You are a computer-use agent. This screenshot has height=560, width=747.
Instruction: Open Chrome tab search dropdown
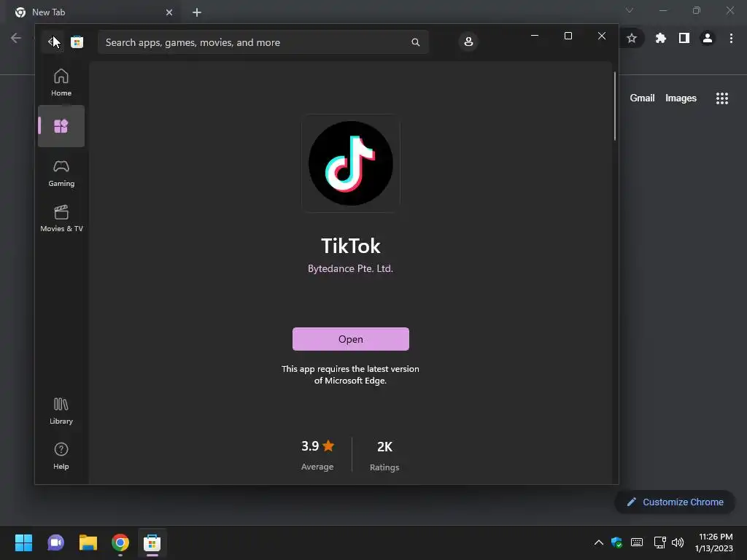(630, 10)
